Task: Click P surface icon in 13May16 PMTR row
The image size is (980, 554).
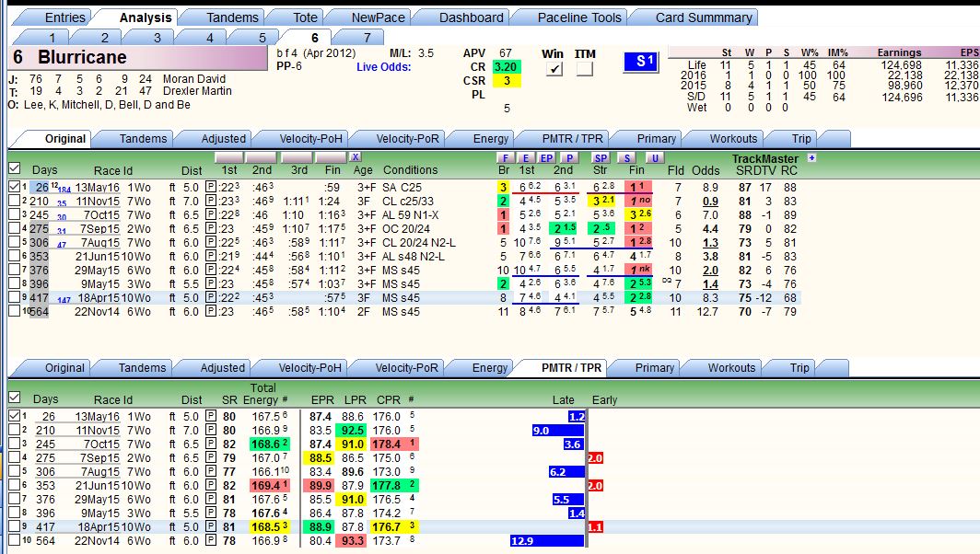Action: coord(211,417)
